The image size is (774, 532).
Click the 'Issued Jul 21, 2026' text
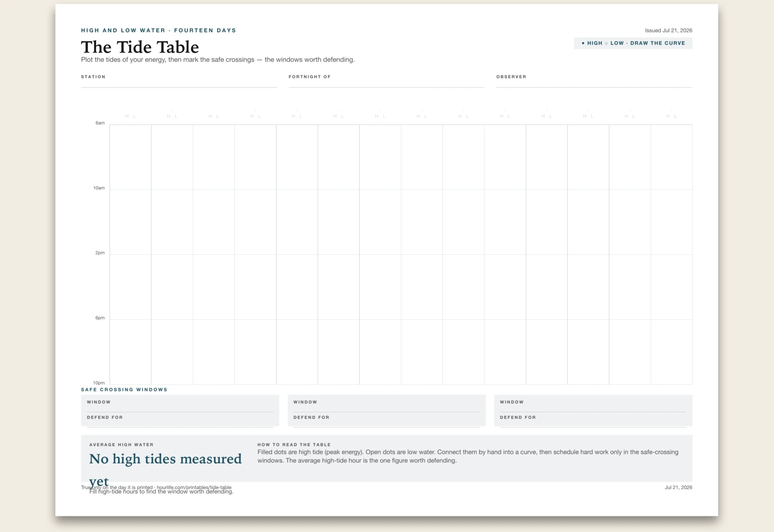point(669,30)
